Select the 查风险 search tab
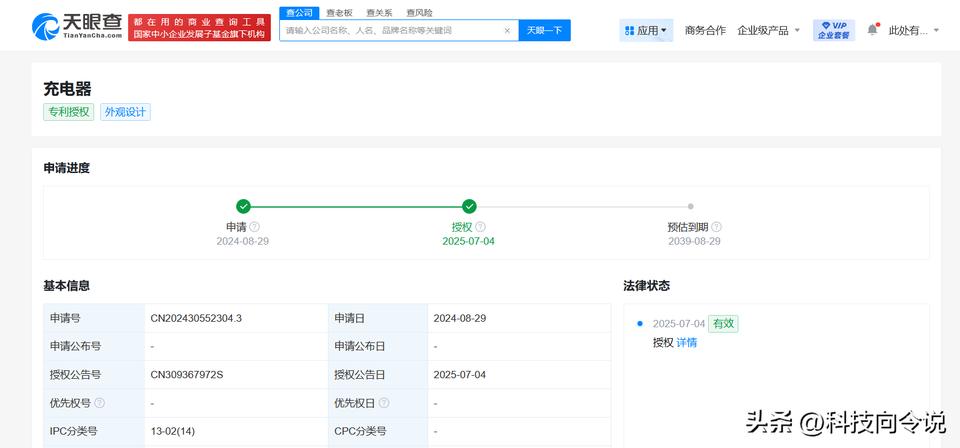The width and height of the screenshot is (960, 448). pyautogui.click(x=419, y=12)
